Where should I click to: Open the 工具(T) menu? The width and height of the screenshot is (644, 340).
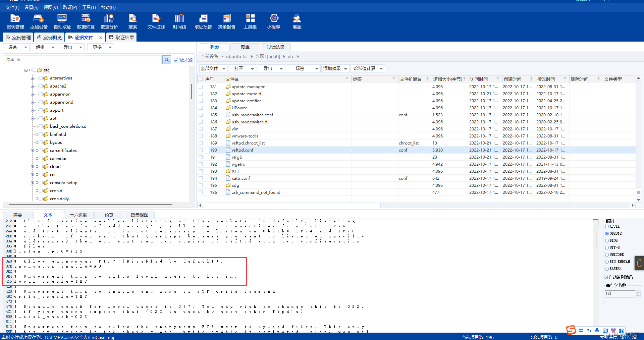pyautogui.click(x=89, y=7)
